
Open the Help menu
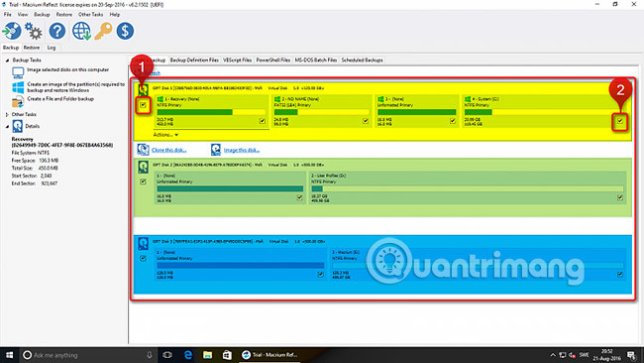coord(115,15)
